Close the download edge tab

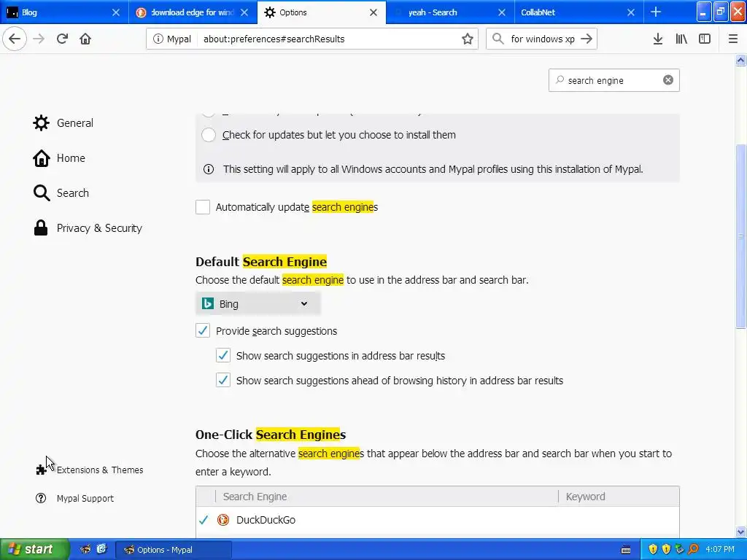[244, 12]
